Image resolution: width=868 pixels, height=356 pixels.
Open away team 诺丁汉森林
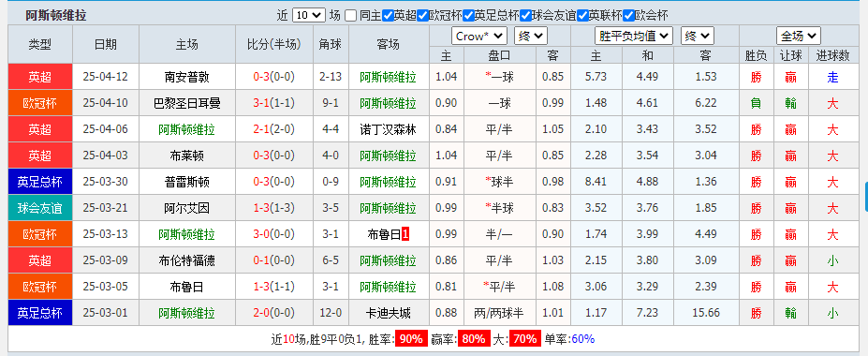389,129
